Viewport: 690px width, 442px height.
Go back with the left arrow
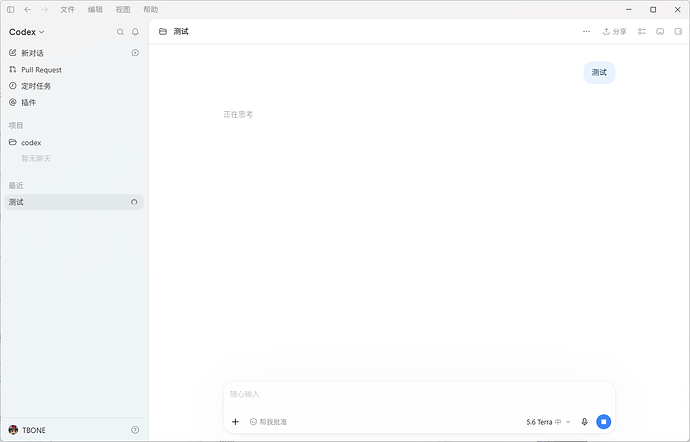(x=27, y=9)
